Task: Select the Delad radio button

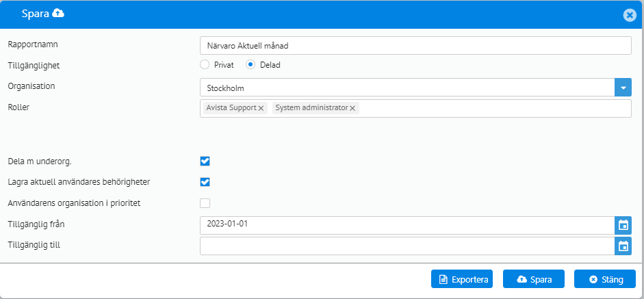Action: click(250, 64)
